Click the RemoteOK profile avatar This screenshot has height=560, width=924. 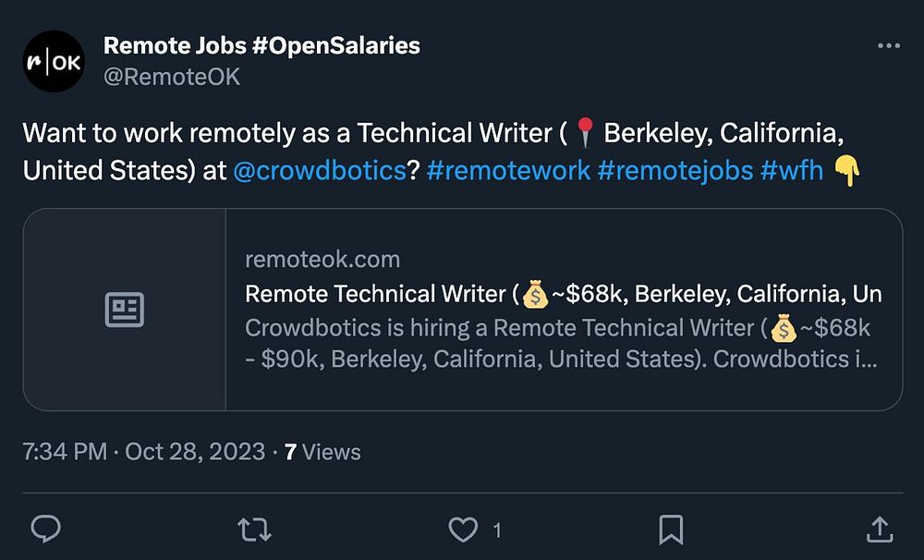point(54,61)
